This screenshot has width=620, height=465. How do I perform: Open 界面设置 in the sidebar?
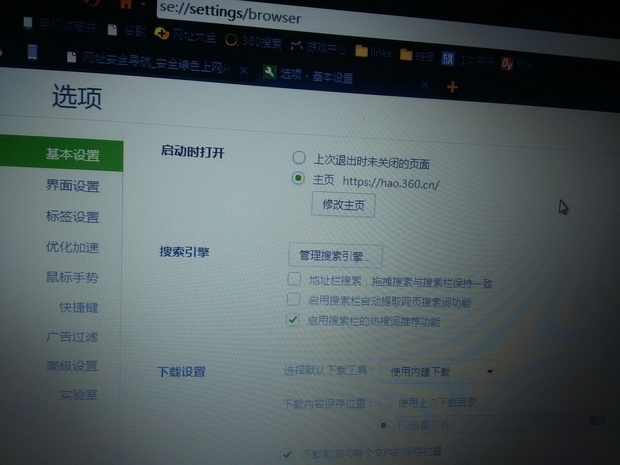tap(72, 185)
